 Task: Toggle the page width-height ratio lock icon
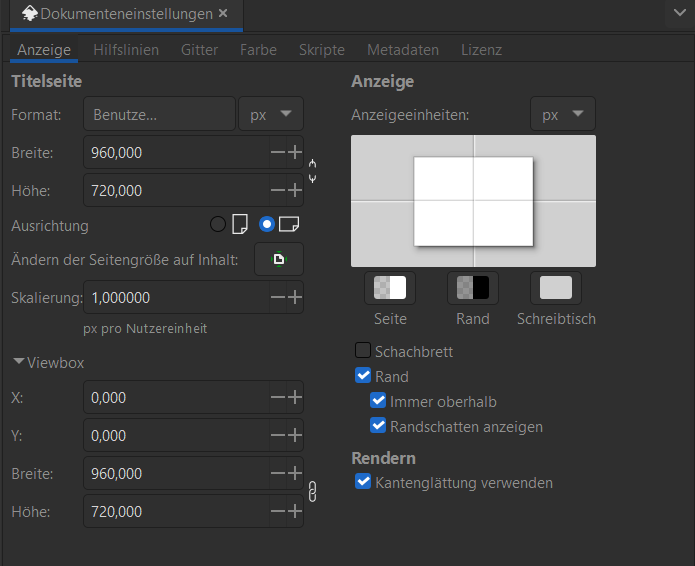(312, 171)
